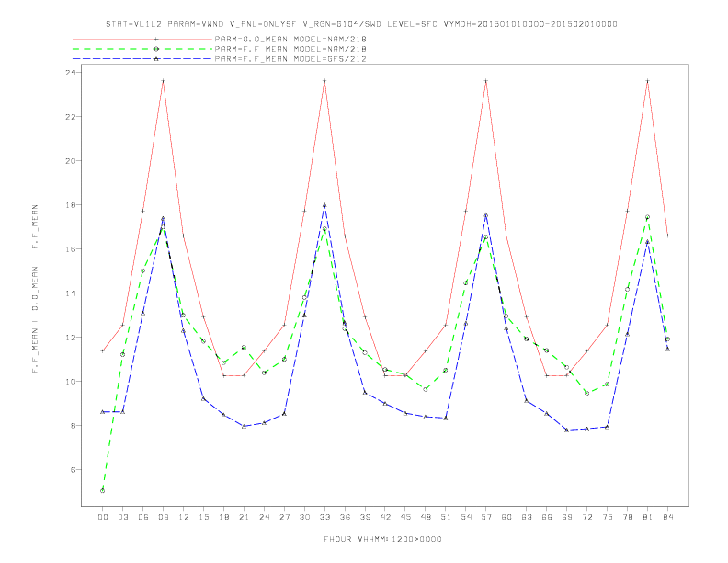Click x-axis tick label 57
The image size is (728, 563).
[x=486, y=517]
